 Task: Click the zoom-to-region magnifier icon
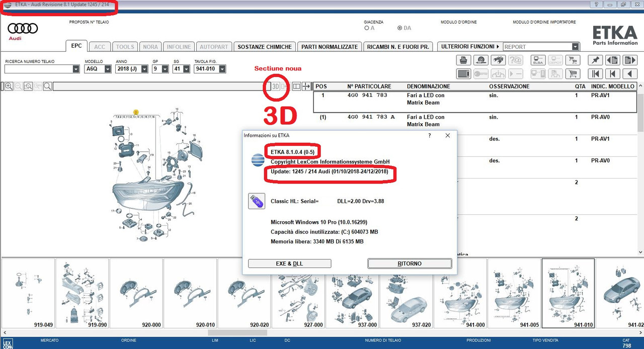[28, 86]
